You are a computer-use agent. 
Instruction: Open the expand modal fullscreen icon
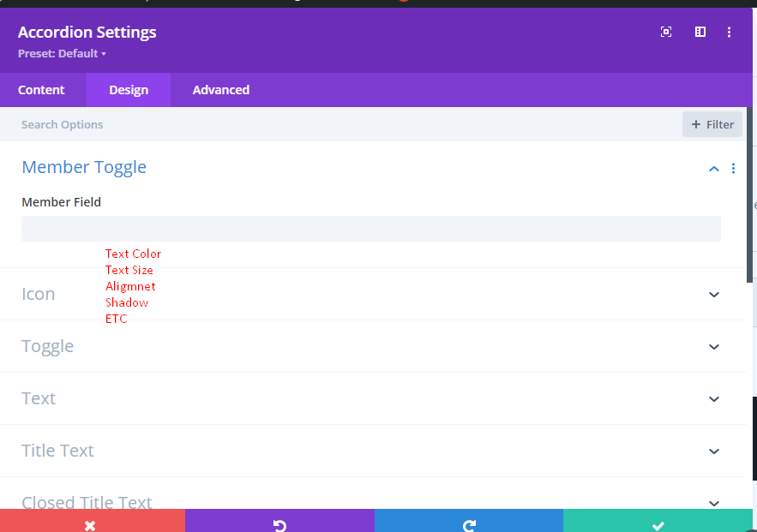[x=666, y=32]
